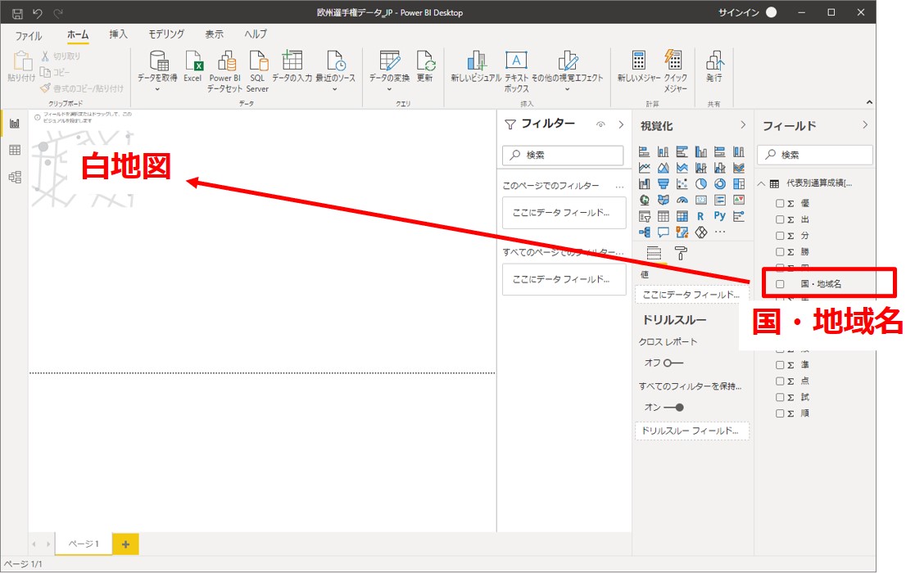924x573 pixels.
Task: Collapse the 代表別通算成績 table tree
Action: (762, 183)
